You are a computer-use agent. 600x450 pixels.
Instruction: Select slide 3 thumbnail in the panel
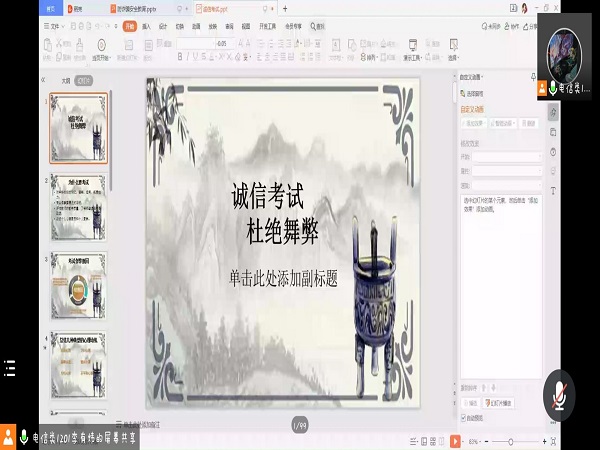(79, 284)
